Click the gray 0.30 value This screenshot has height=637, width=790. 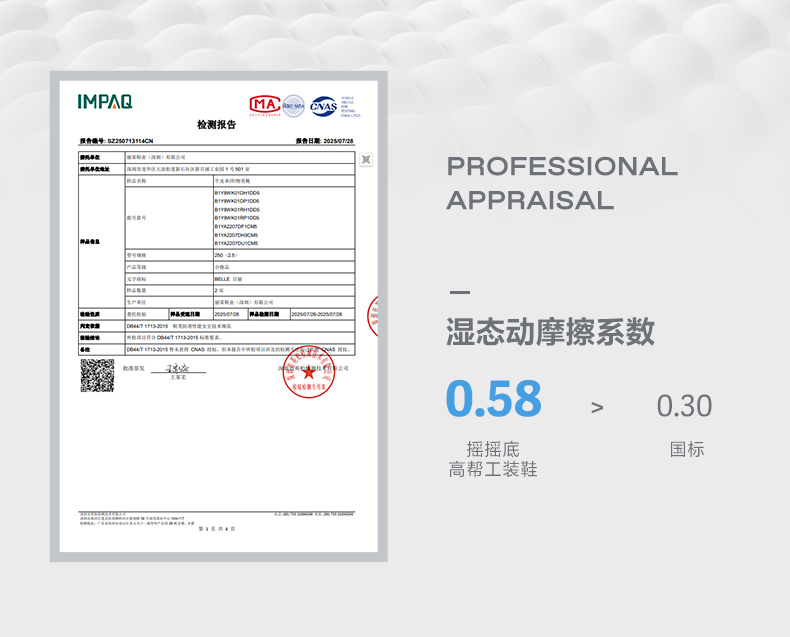click(684, 406)
